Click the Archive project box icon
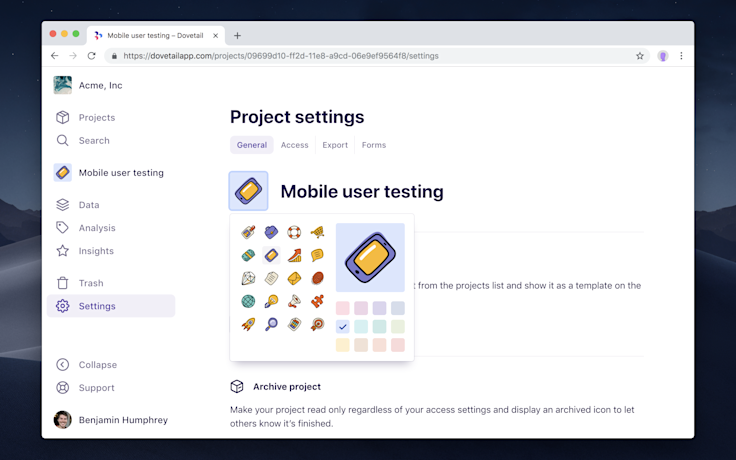The width and height of the screenshot is (736, 460). coord(237,386)
